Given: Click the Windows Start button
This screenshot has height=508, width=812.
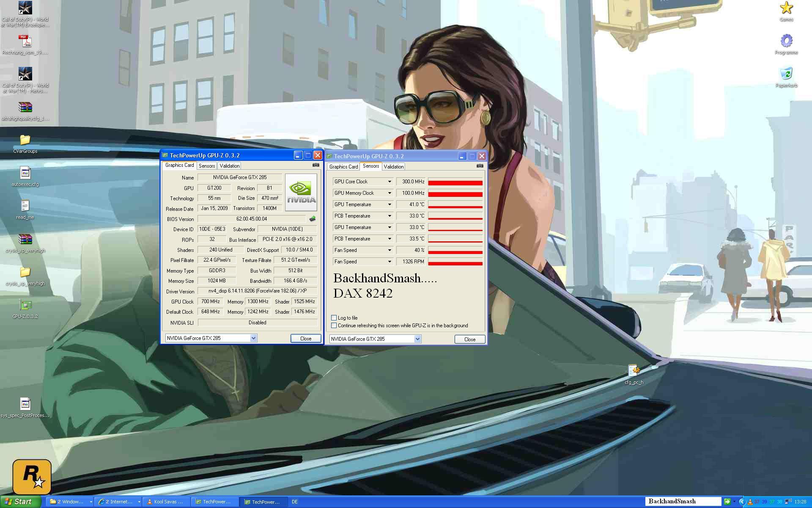Looking at the screenshot, I should click(20, 502).
